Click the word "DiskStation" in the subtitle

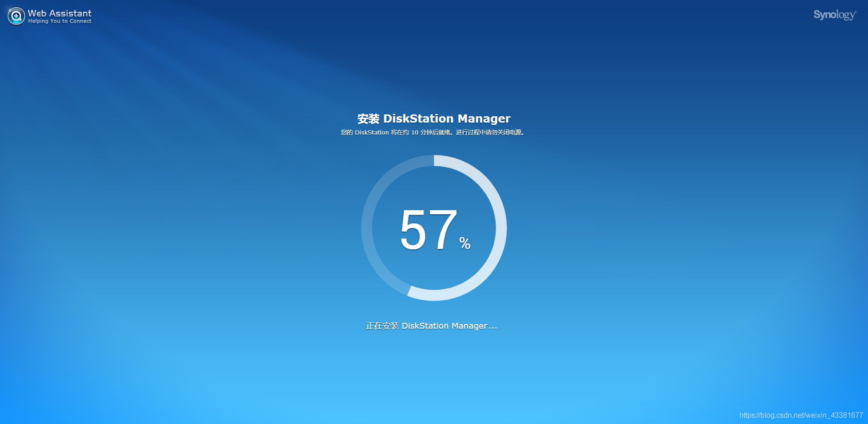372,133
